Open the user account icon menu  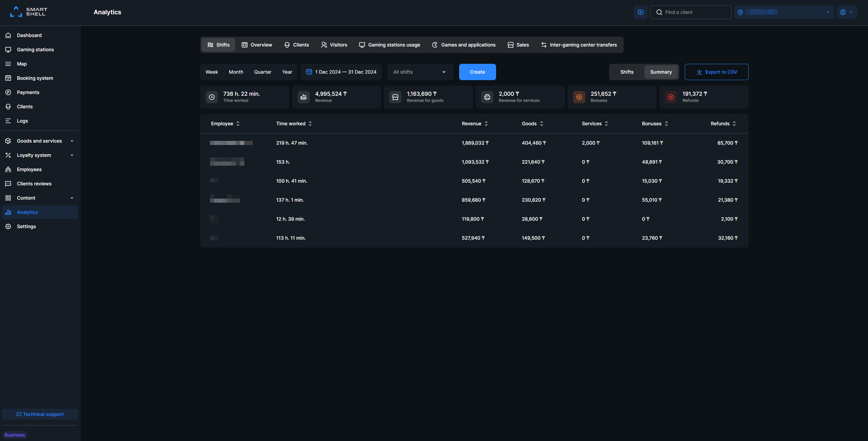(x=846, y=12)
